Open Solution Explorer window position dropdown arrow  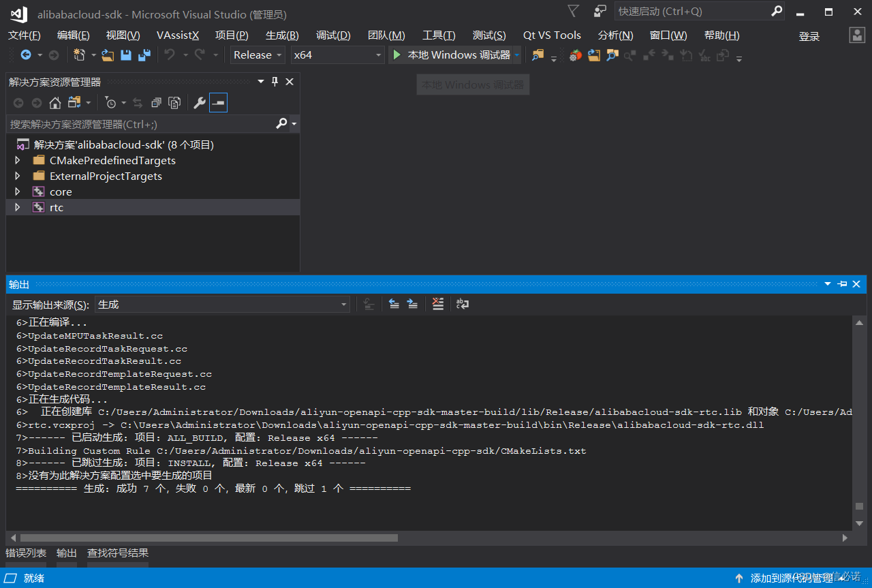pyautogui.click(x=261, y=82)
